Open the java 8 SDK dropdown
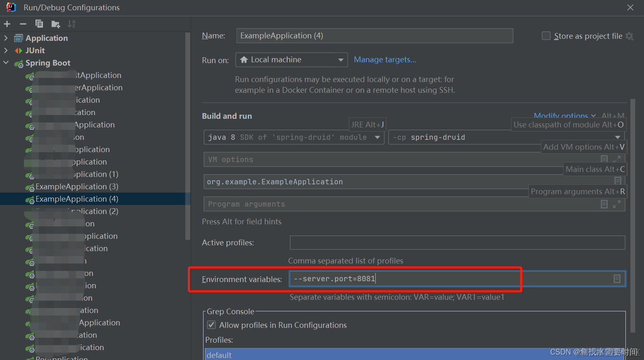Image resolution: width=644 pixels, height=360 pixels. (294, 137)
